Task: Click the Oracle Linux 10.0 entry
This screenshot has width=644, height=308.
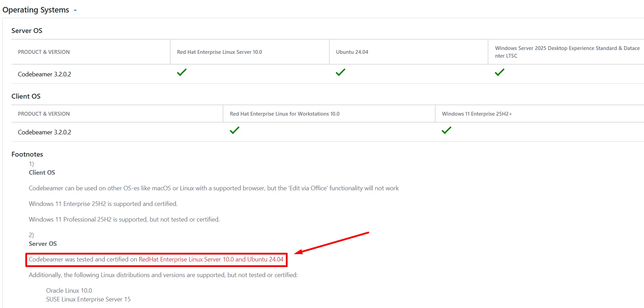Action: [69, 291]
